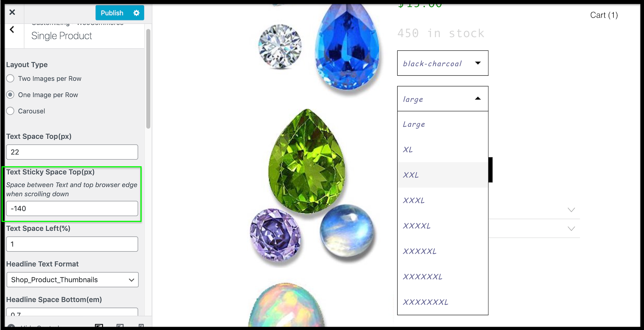Screen dimensions: 644x330
Task: Open Headline Text Format dropdown
Action: (72, 280)
